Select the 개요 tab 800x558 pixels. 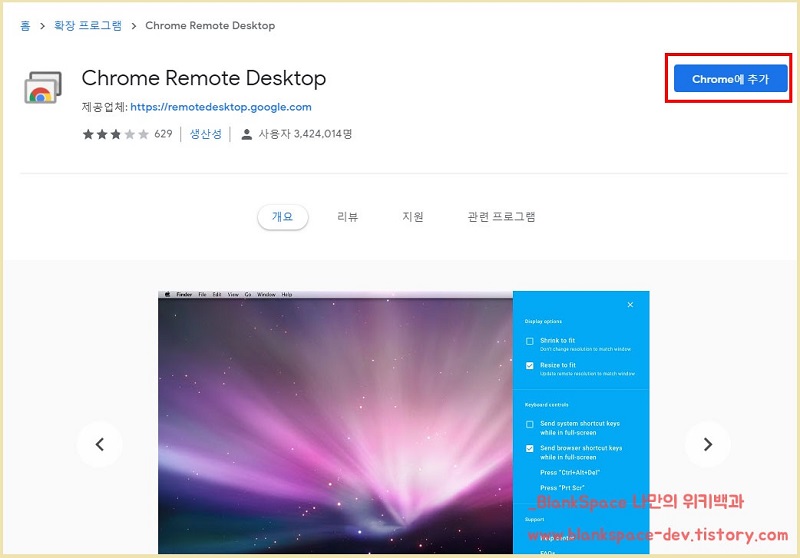[x=283, y=217]
